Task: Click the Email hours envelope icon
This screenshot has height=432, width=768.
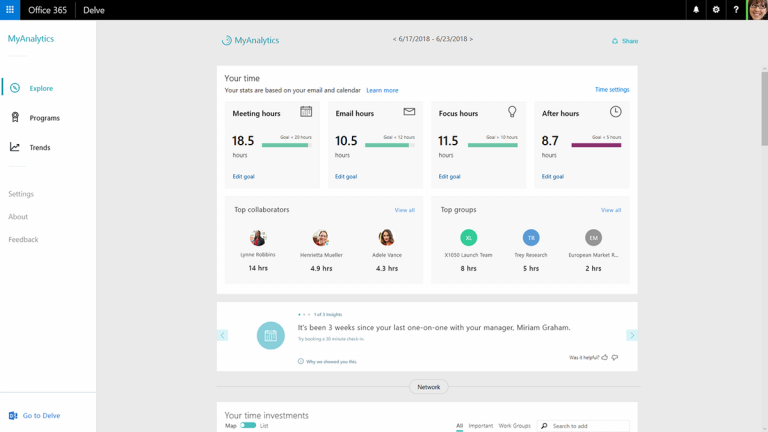Action: click(x=409, y=112)
